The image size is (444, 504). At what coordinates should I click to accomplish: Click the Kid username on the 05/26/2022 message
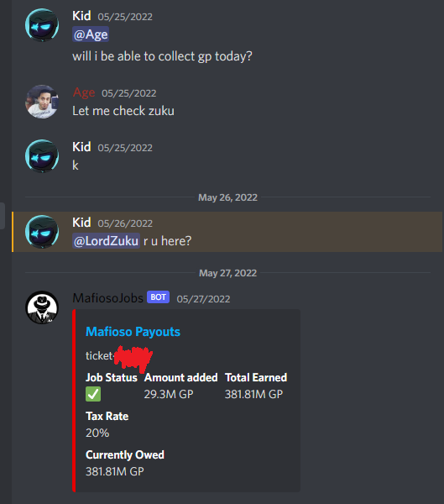81,223
